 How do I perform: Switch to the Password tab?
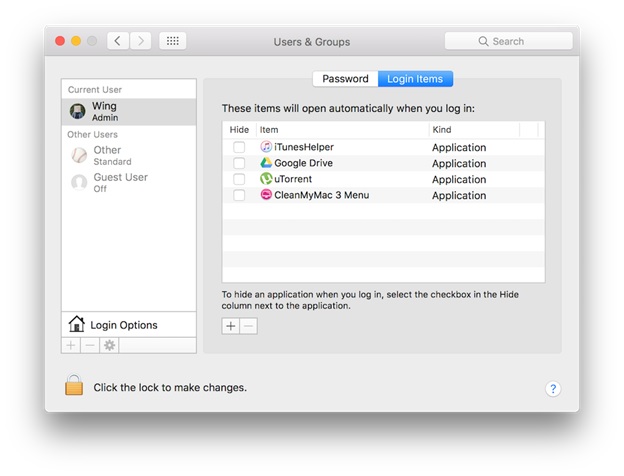tap(345, 79)
